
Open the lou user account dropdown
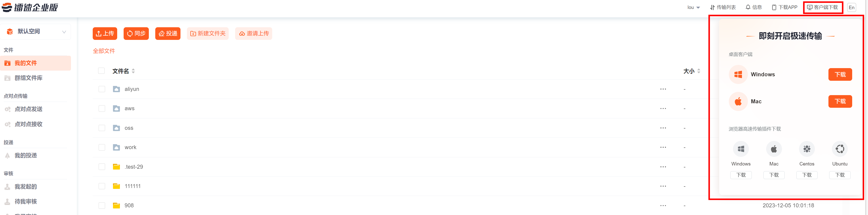coord(693,7)
